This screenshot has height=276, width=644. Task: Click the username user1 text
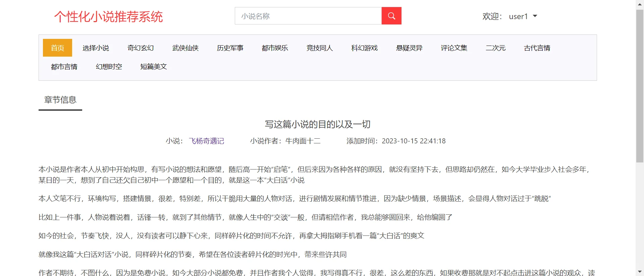[x=518, y=16]
